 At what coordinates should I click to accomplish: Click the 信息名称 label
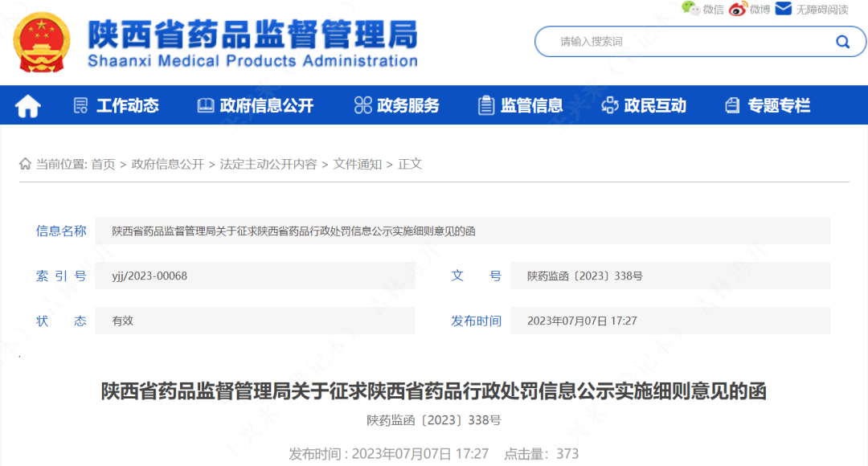point(61,231)
